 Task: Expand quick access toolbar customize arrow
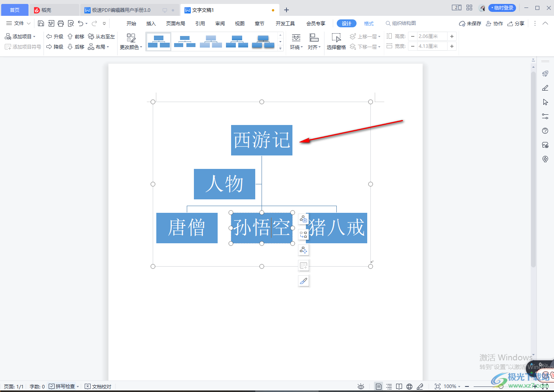[x=104, y=23]
